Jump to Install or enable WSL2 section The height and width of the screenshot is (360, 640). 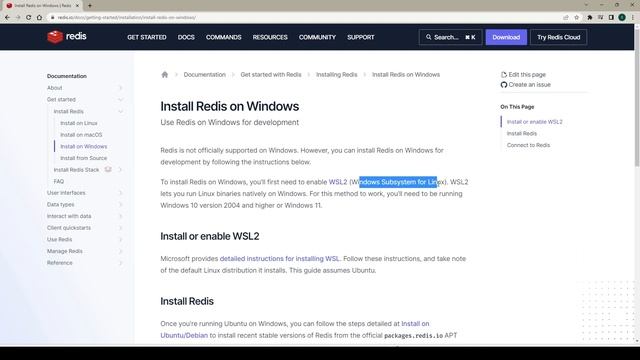coord(534,122)
